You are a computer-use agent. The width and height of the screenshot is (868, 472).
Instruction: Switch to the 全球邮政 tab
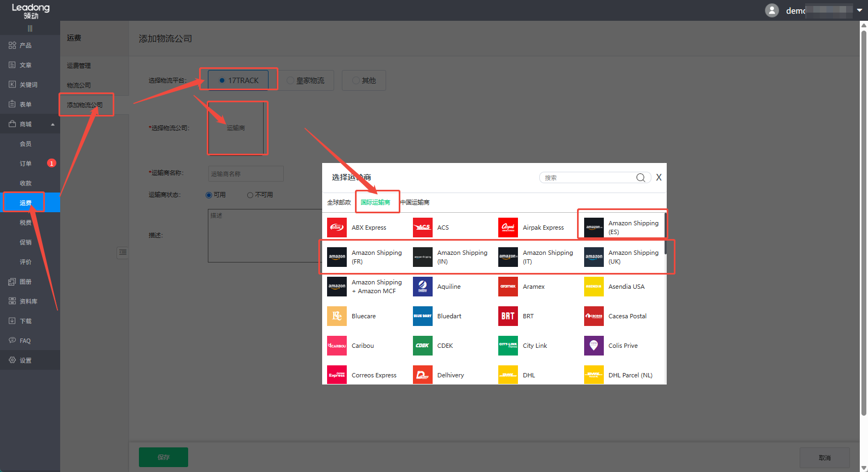(339, 202)
